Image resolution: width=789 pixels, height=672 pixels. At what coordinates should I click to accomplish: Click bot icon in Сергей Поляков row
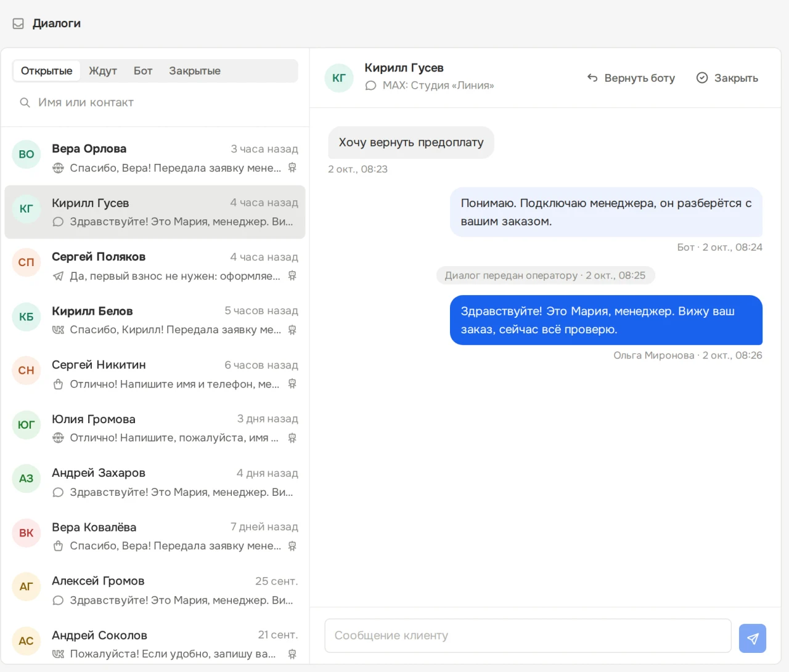292,276
